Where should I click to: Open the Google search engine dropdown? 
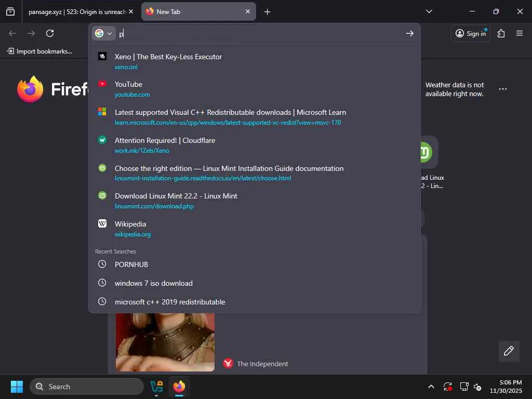pyautogui.click(x=104, y=33)
